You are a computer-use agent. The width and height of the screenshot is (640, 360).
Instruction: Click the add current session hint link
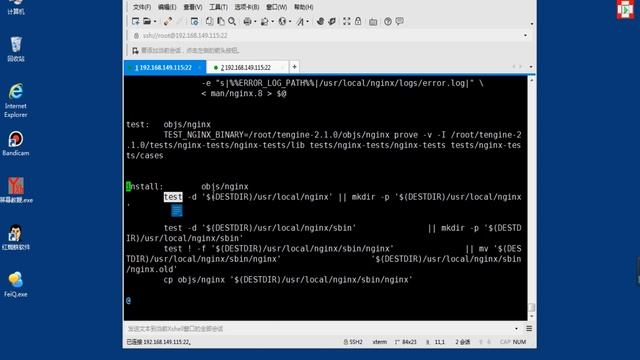[190, 51]
